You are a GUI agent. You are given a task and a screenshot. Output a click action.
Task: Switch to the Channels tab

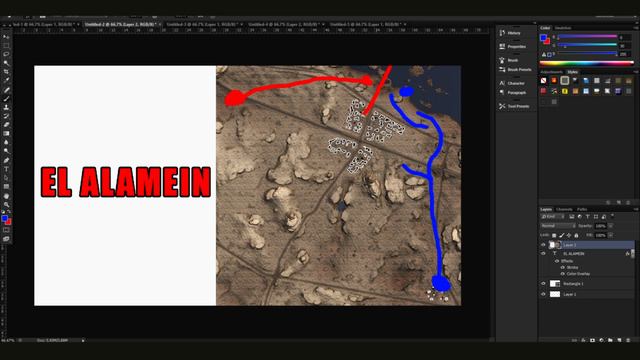click(x=564, y=209)
